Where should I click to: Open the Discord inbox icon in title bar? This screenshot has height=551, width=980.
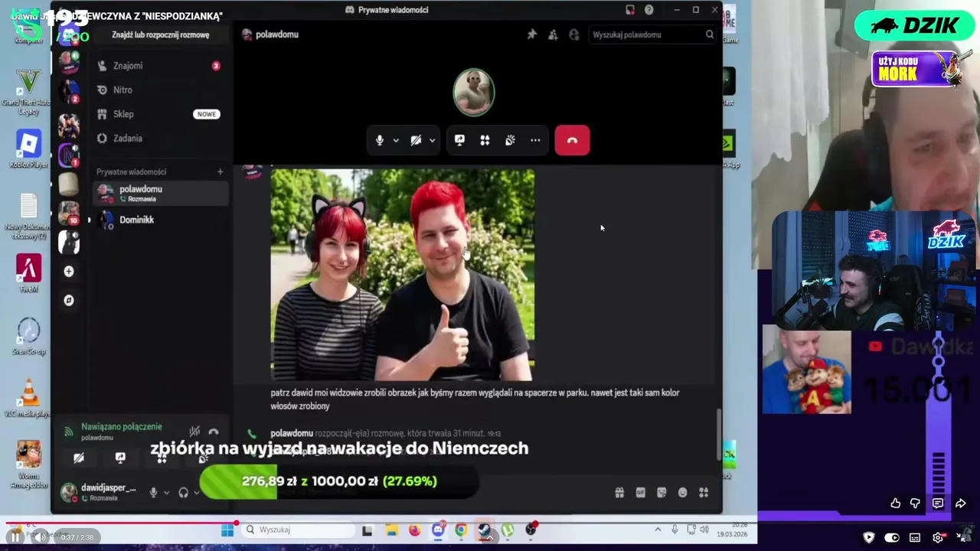coord(630,10)
